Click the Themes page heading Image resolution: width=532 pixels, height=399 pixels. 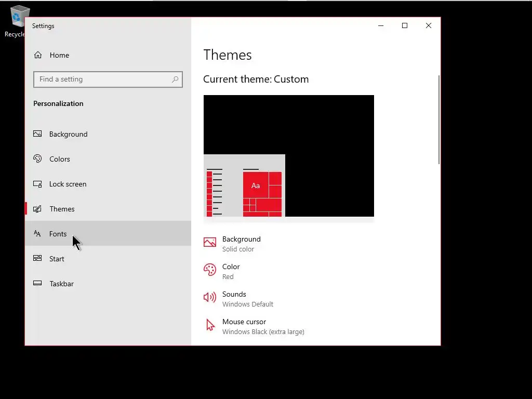(228, 55)
